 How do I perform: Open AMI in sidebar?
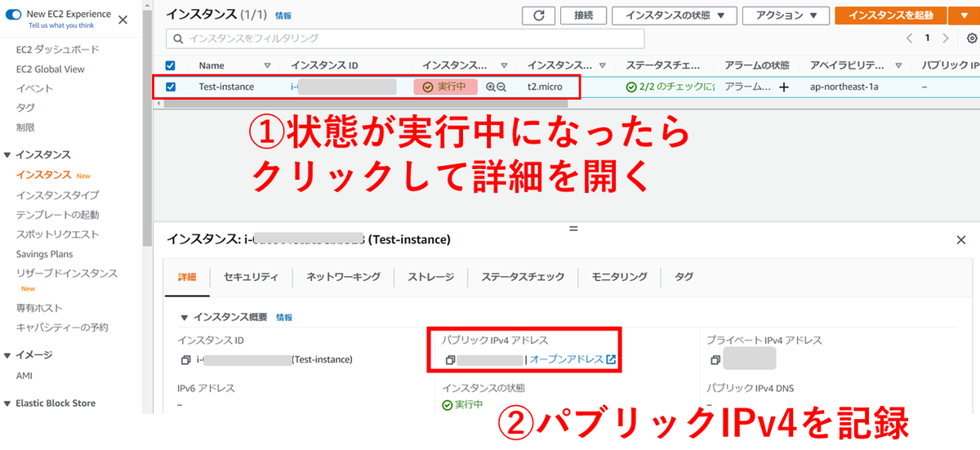point(24,376)
